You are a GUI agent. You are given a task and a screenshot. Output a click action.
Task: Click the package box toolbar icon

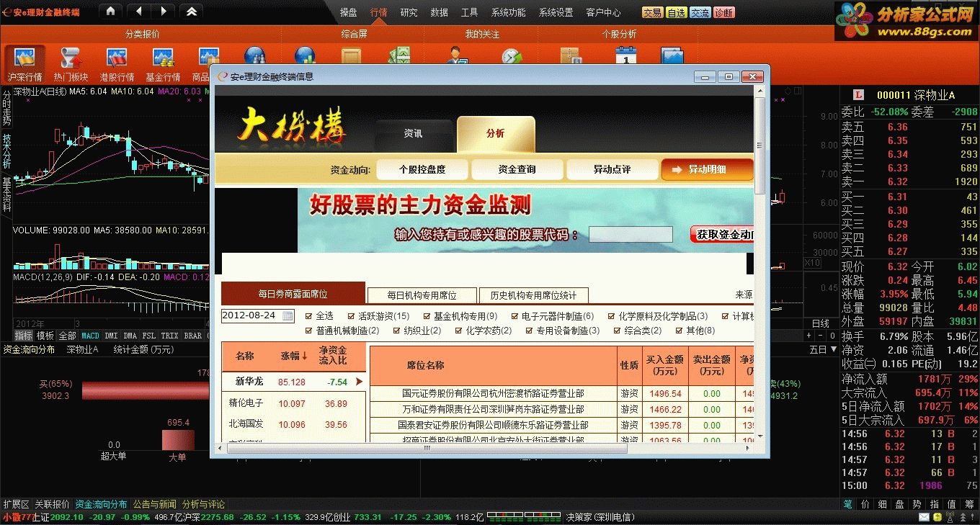[x=570, y=55]
